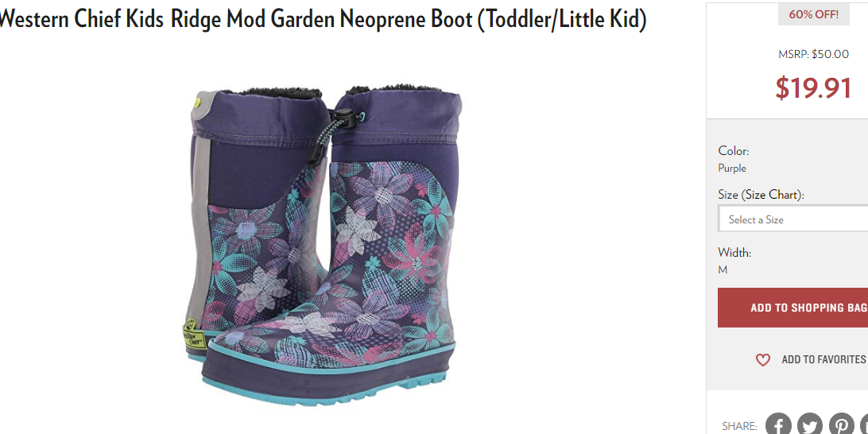
Task: Click the 60% OFF badge
Action: [x=814, y=14]
